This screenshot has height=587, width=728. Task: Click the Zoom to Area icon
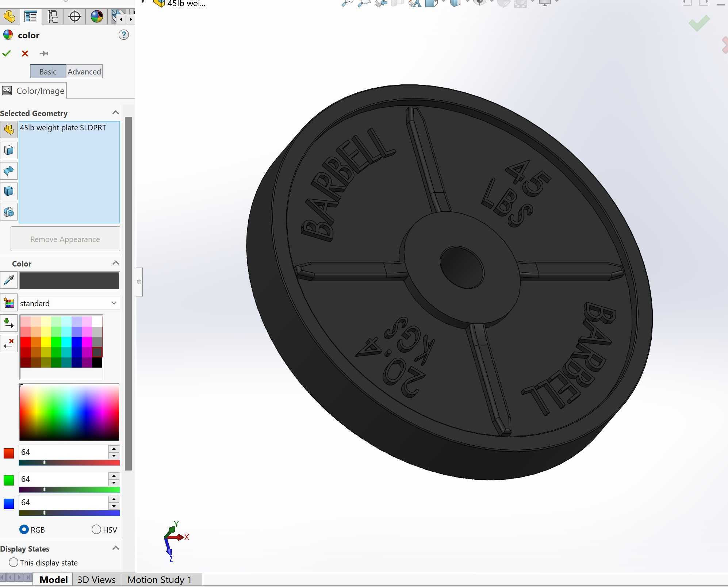(x=364, y=3)
